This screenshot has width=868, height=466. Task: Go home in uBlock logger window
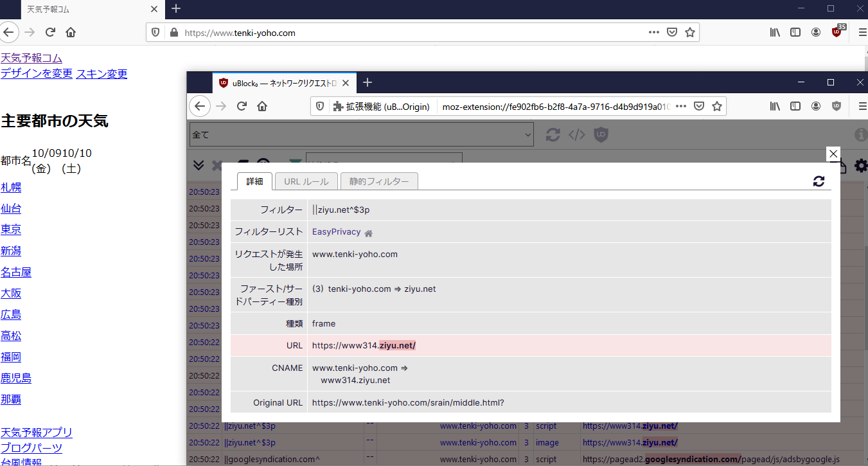point(262,106)
